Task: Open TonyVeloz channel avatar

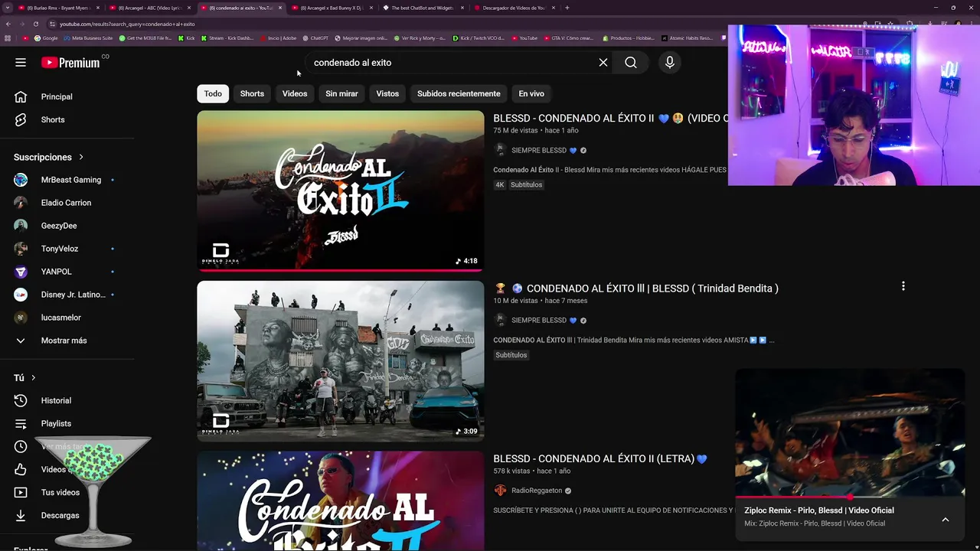Action: point(21,249)
